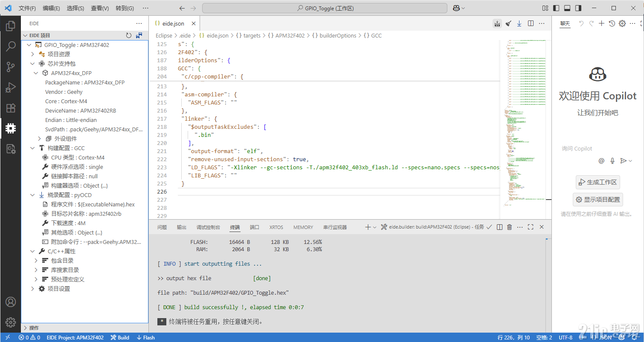Select the 目标芯片名称 : apm32f402rb row
The image size is (644, 342).
coord(84,214)
